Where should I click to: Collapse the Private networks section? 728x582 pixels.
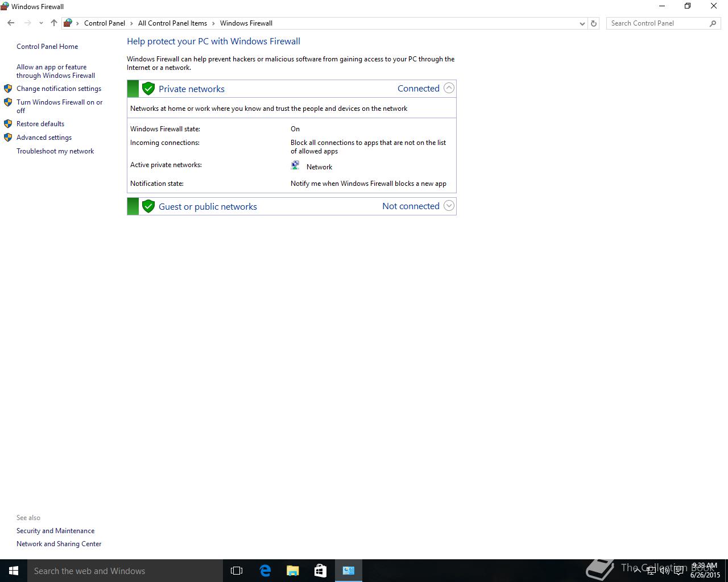449,88
